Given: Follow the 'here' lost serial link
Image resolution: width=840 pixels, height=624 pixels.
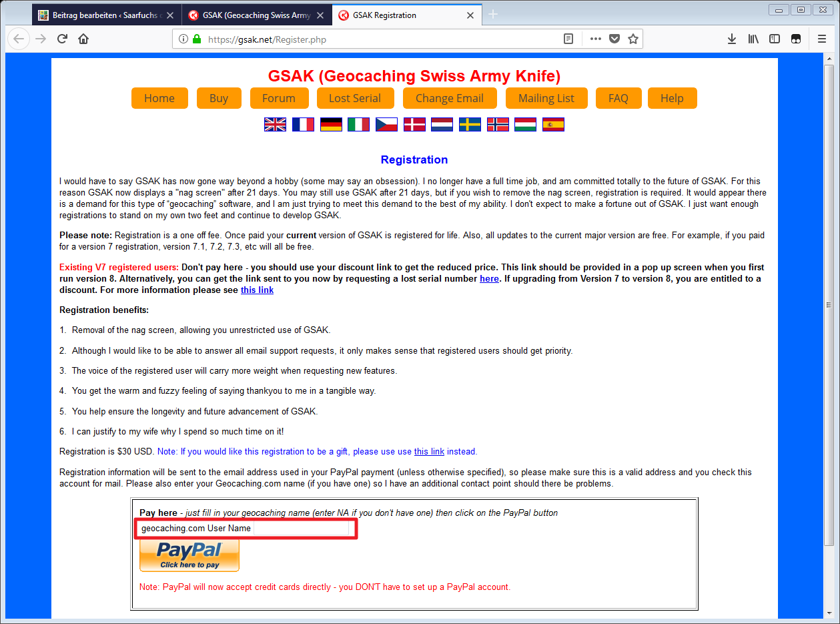Looking at the screenshot, I should pyautogui.click(x=489, y=278).
